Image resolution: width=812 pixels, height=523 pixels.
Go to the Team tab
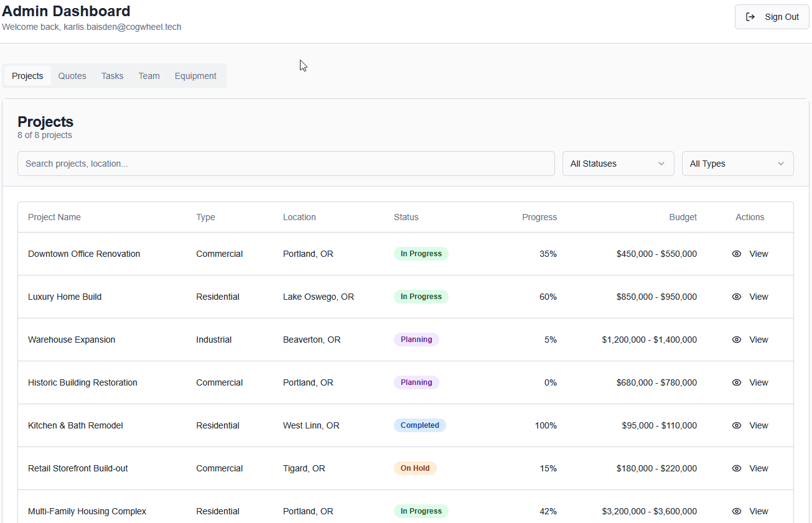(x=149, y=76)
